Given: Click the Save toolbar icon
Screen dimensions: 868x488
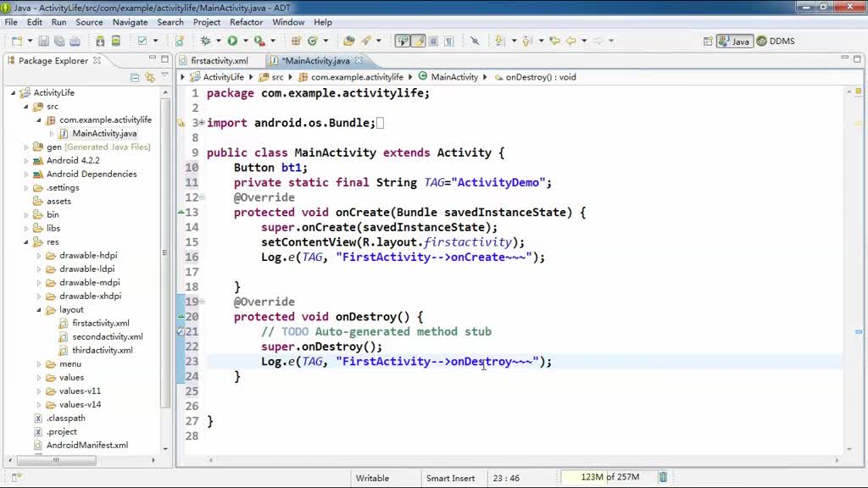Looking at the screenshot, I should 44,41.
